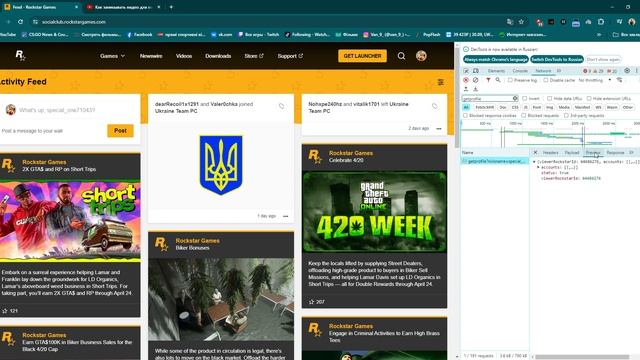
Task: Check Blocked requests
Action: coord(524,116)
